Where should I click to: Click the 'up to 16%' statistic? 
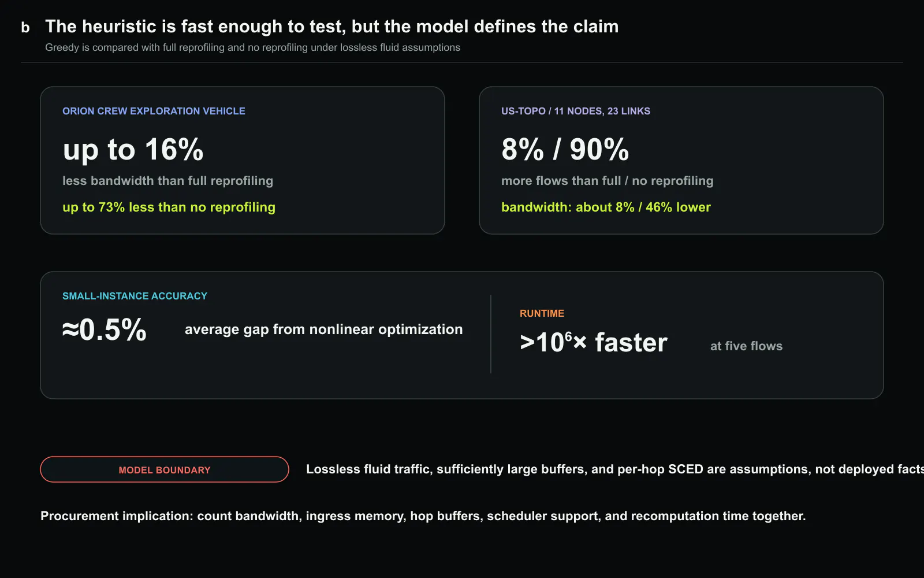133,150
